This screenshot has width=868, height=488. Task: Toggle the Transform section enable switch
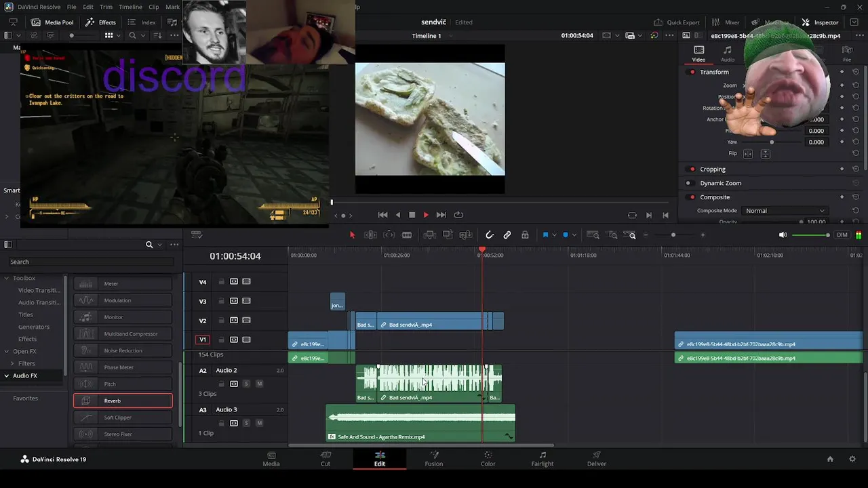pos(692,72)
